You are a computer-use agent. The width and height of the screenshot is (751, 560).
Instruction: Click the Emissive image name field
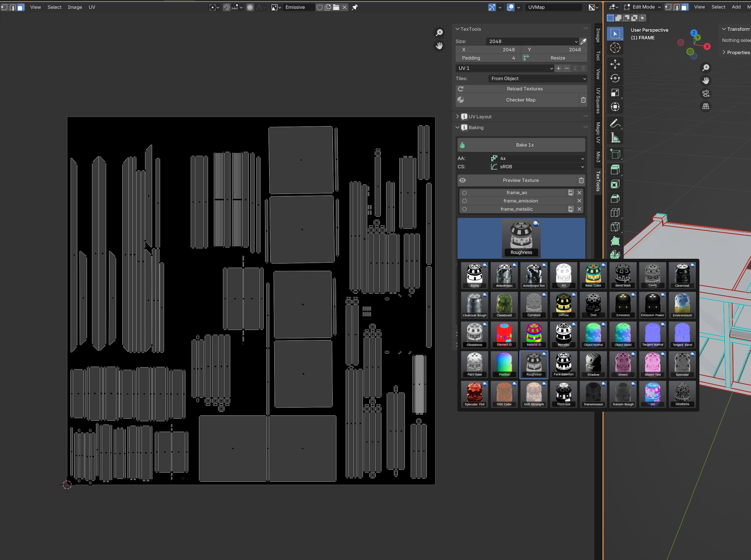298,7
